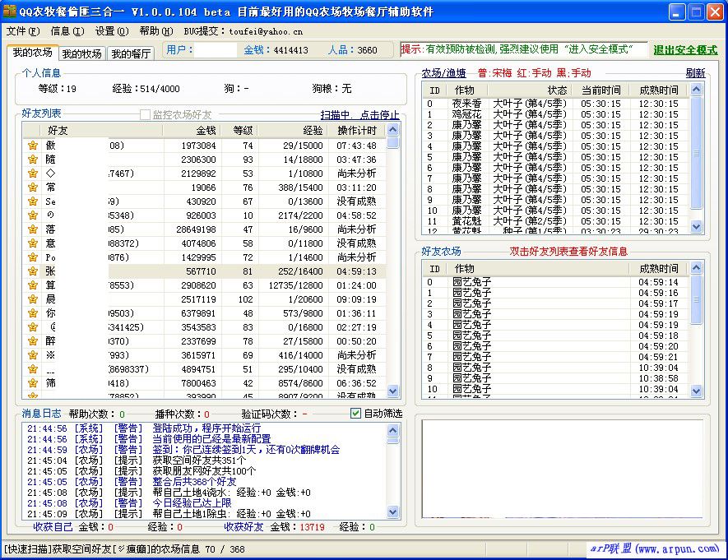Click star icon in the highlighted 567710 row
Image resolution: width=728 pixels, height=560 pixels.
click(33, 271)
